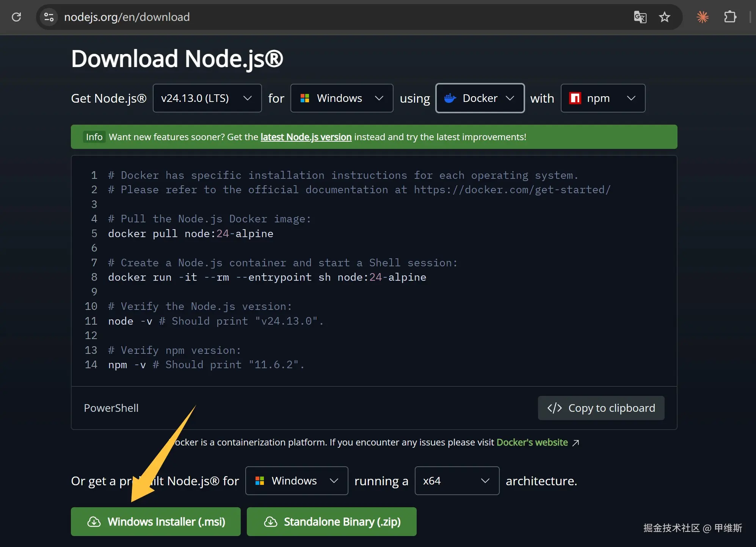Screen dimensions: 756x547
Task: Expand the Windows platform dropdown beside 'for'
Action: (342, 98)
